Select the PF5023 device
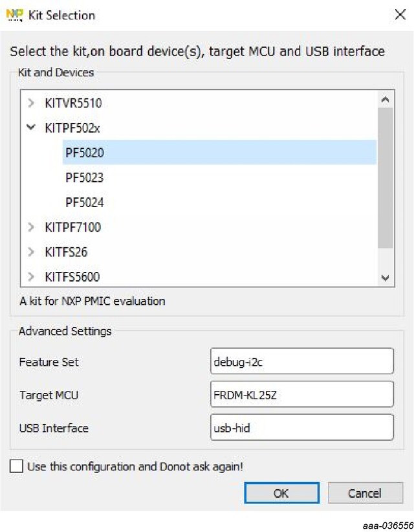 tap(85, 178)
